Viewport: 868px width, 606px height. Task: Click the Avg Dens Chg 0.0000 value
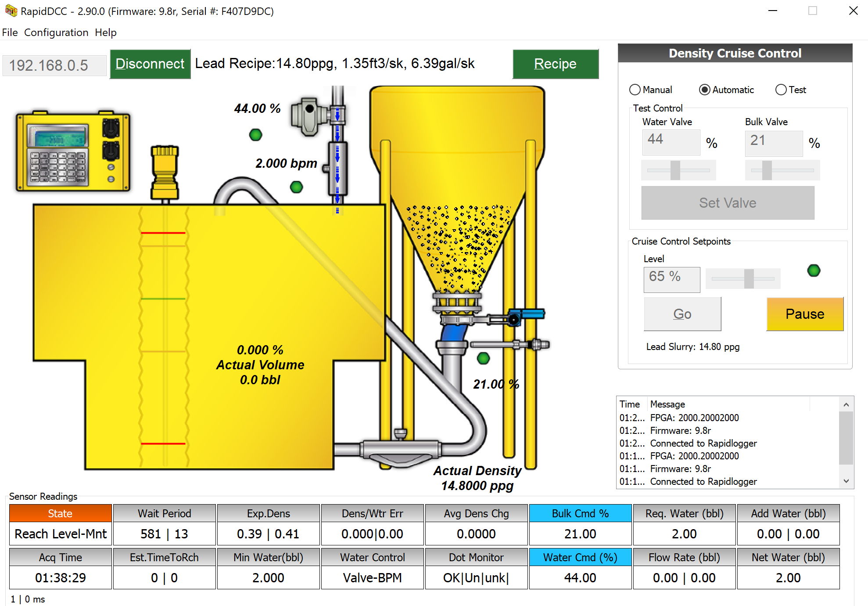point(476,534)
